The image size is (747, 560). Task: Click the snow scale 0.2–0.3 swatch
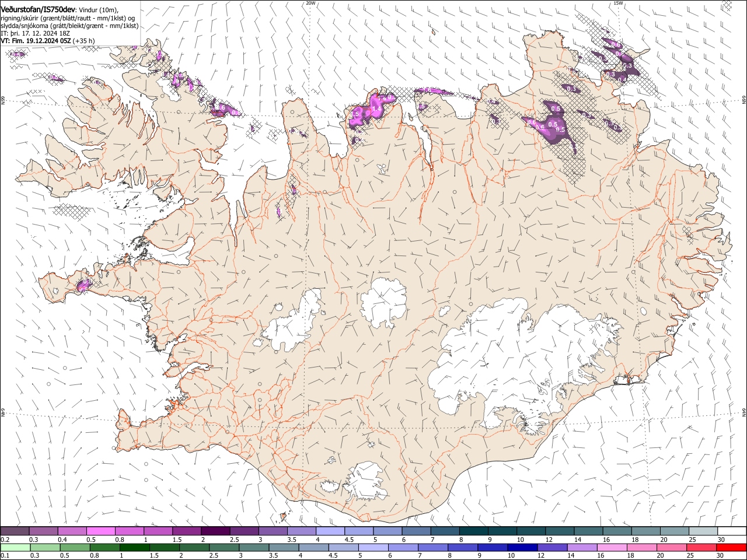[15, 531]
